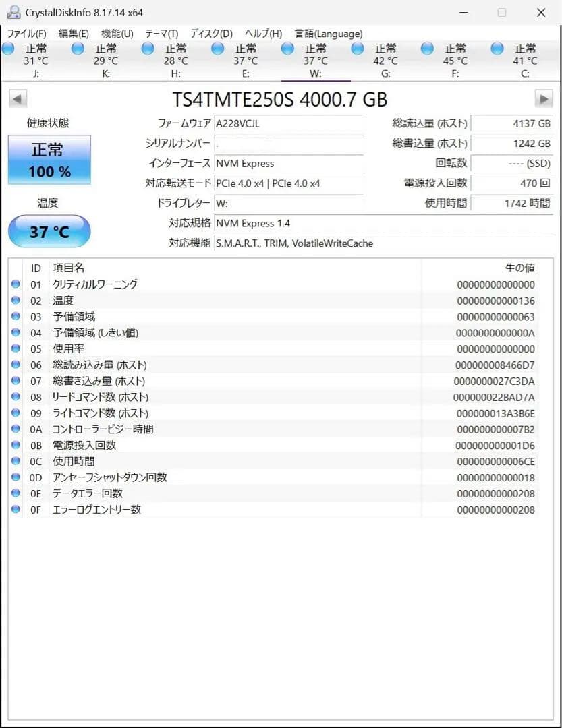
Task: Click the next disk arrow
Action: (545, 98)
